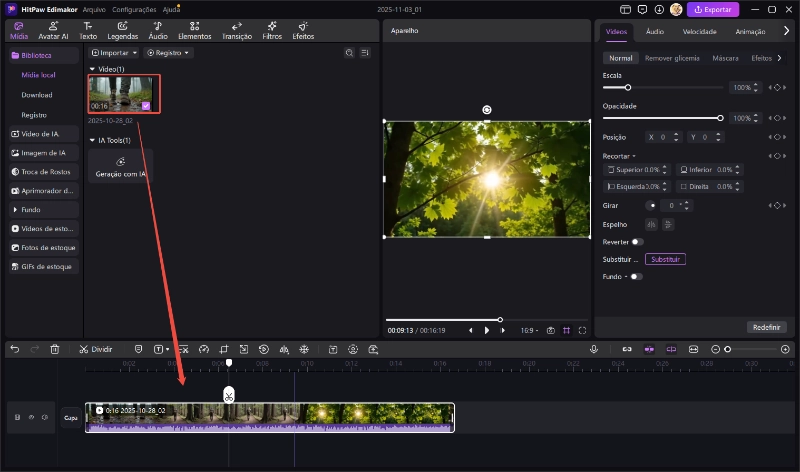
Task: Click the preview grid crop icon in purple
Action: tap(566, 331)
